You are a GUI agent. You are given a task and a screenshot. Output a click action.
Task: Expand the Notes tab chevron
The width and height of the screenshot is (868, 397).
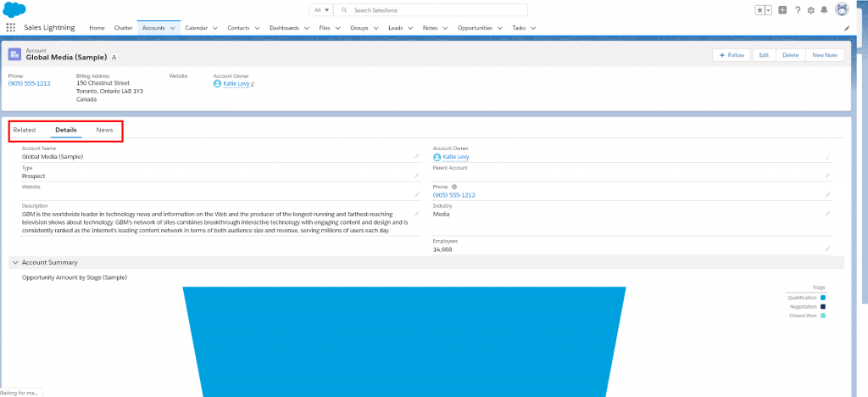445,28
